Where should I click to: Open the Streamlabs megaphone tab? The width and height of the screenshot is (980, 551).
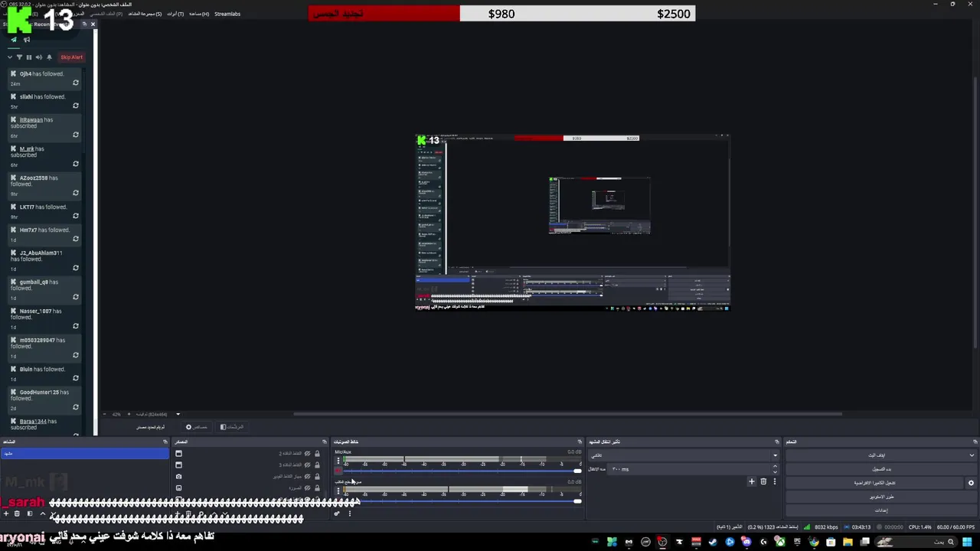[x=27, y=40]
